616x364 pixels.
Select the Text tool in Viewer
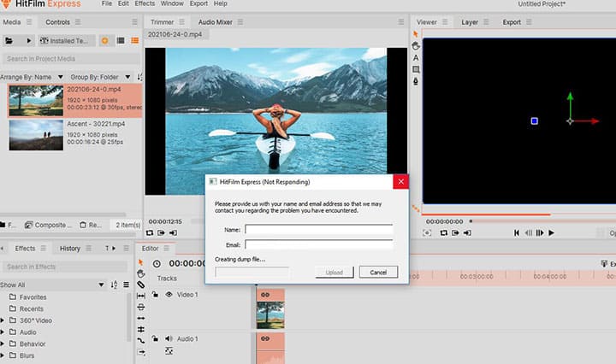(416, 57)
